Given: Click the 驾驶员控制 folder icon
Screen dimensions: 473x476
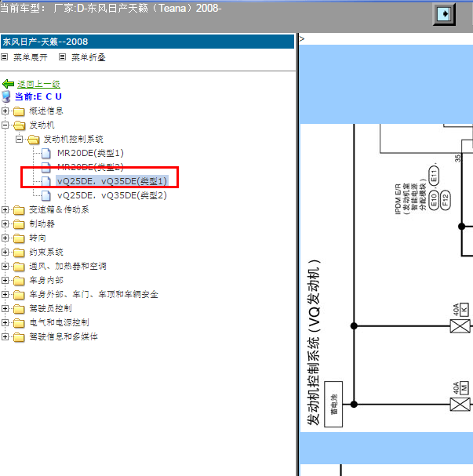Looking at the screenshot, I should point(19,309).
